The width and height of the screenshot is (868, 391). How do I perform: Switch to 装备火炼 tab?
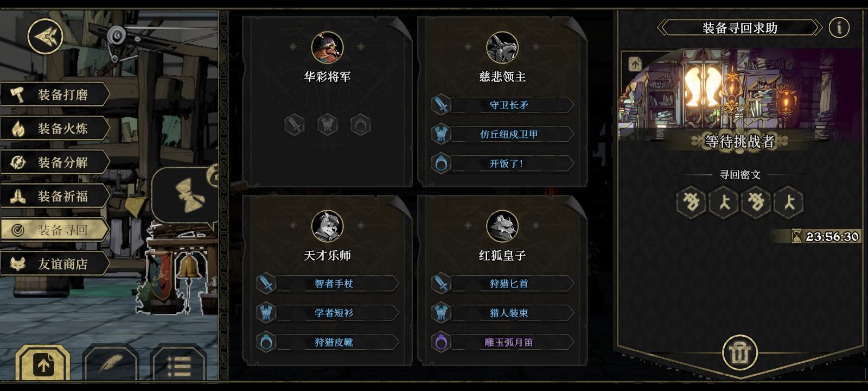click(x=55, y=129)
